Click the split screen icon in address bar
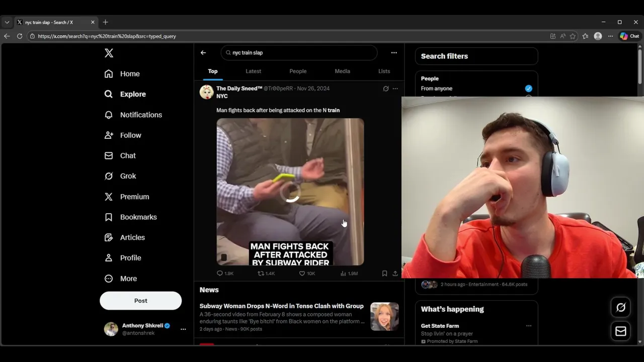Image resolution: width=644 pixels, height=362 pixels. point(553,36)
